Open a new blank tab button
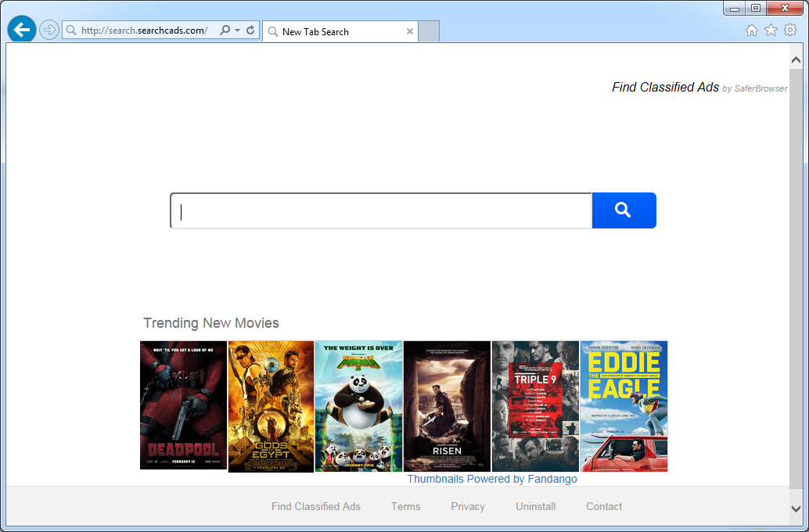 (429, 31)
